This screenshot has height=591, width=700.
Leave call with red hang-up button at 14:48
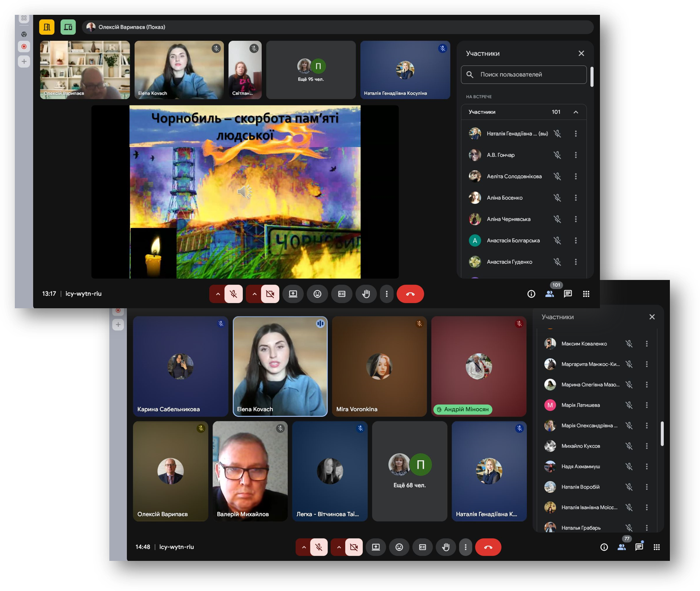point(488,547)
